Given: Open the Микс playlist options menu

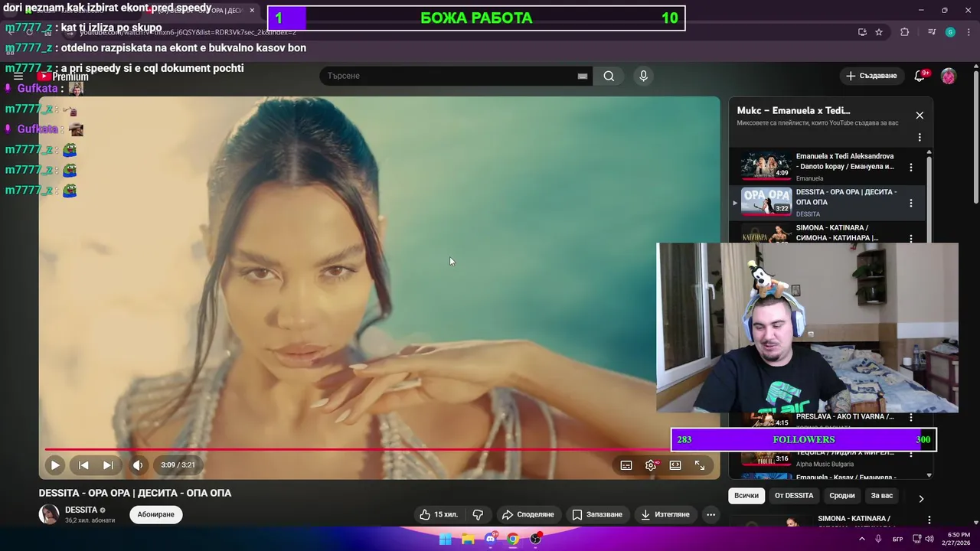Looking at the screenshot, I should (920, 138).
